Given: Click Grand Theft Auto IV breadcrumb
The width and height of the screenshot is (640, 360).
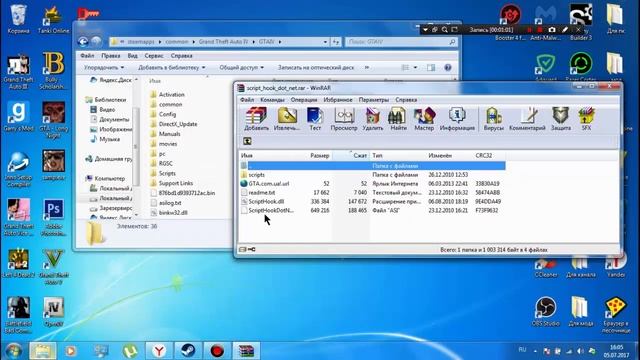Looking at the screenshot, I should tap(223, 42).
